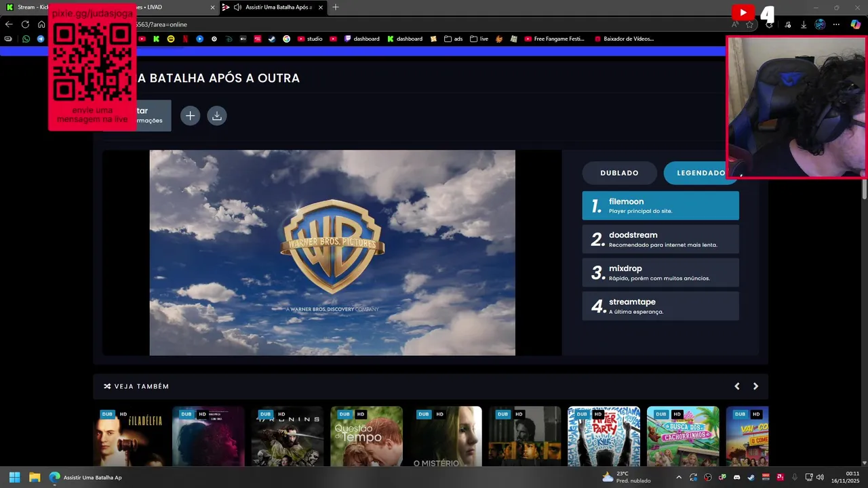Reload the current page
The height and width of the screenshot is (488, 868).
[x=25, y=24]
